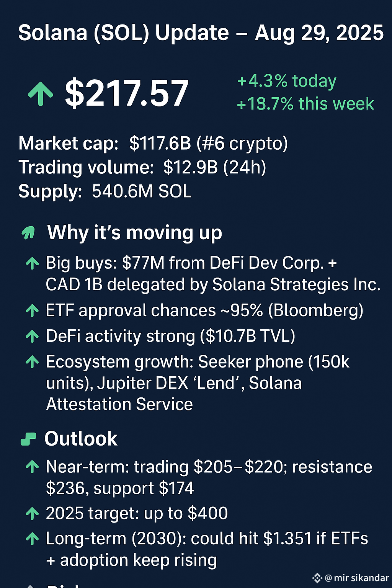Click the arrow bullet beside Long-term (2030)
This screenshot has height=588, width=392.
(32, 539)
